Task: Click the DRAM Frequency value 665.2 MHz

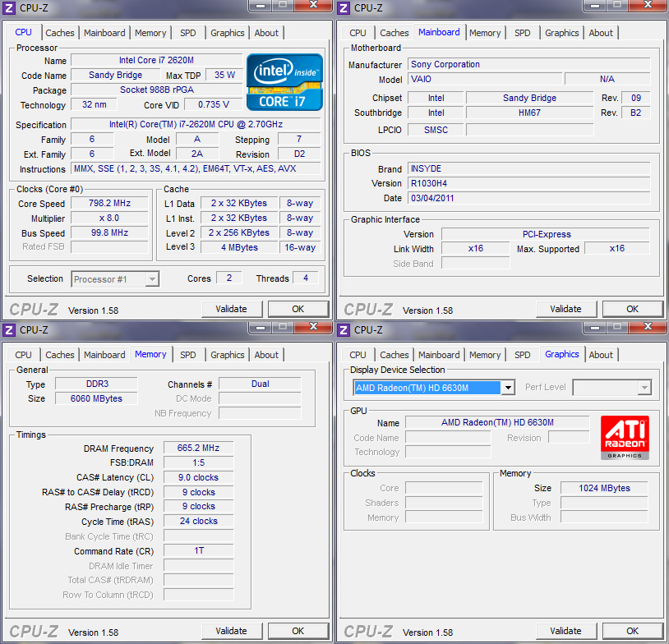Action: tap(198, 448)
